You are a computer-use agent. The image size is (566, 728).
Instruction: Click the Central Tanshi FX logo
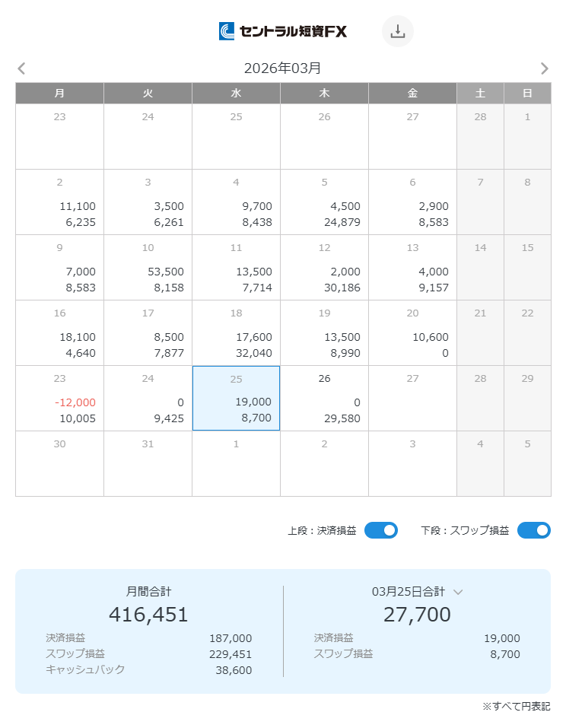coord(283,31)
